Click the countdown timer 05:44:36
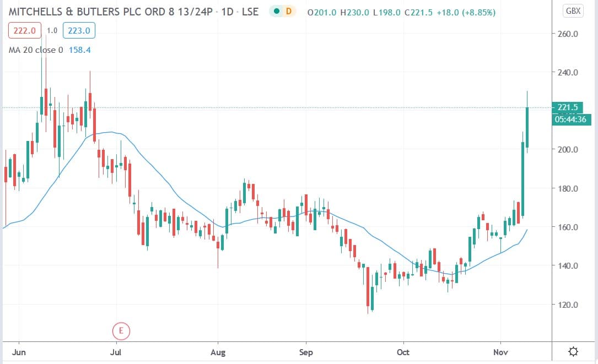This screenshot has width=598, height=364. (571, 119)
